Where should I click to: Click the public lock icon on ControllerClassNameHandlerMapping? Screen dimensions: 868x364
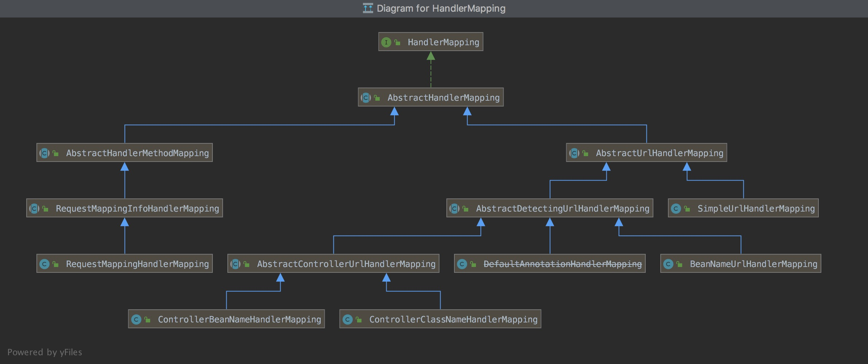(359, 320)
